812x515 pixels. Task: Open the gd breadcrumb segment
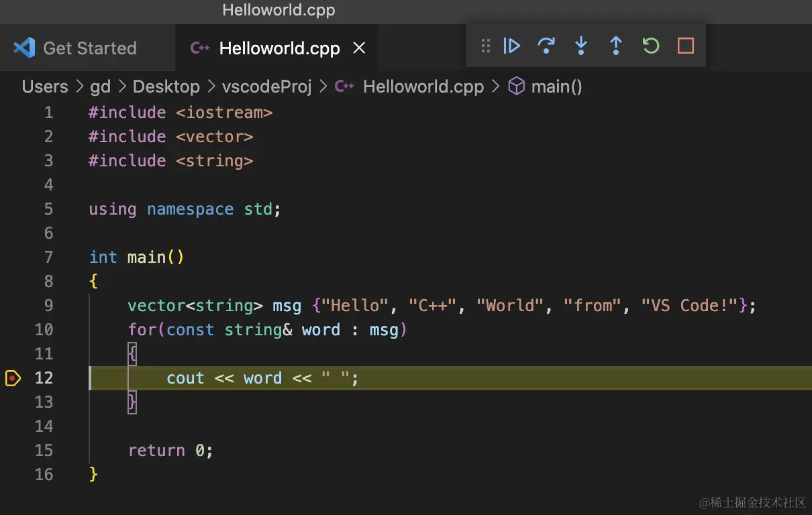click(x=100, y=87)
